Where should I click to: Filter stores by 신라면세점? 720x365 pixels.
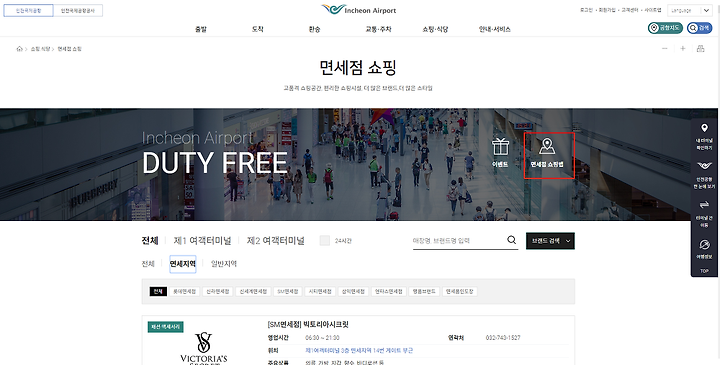[218, 292]
